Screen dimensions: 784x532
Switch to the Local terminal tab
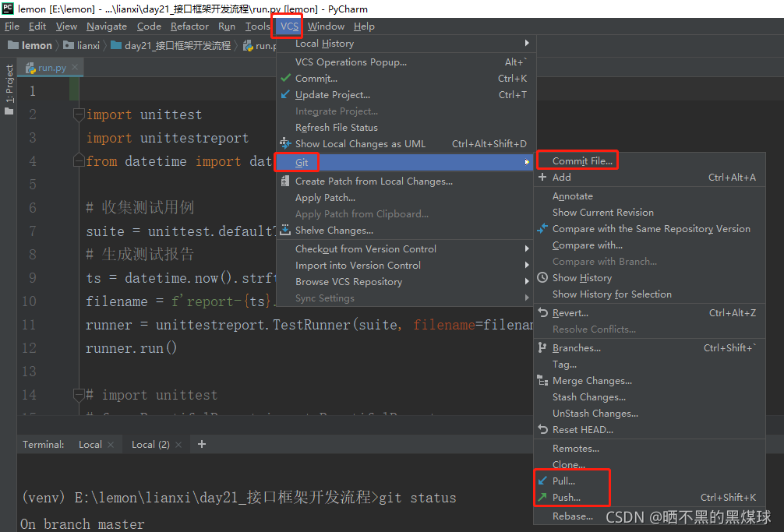[x=90, y=445]
